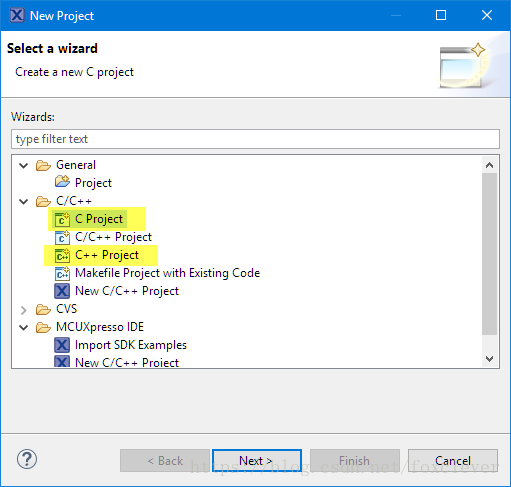Click the Import SDK Examples icon
This screenshot has height=487, width=511.
(62, 345)
